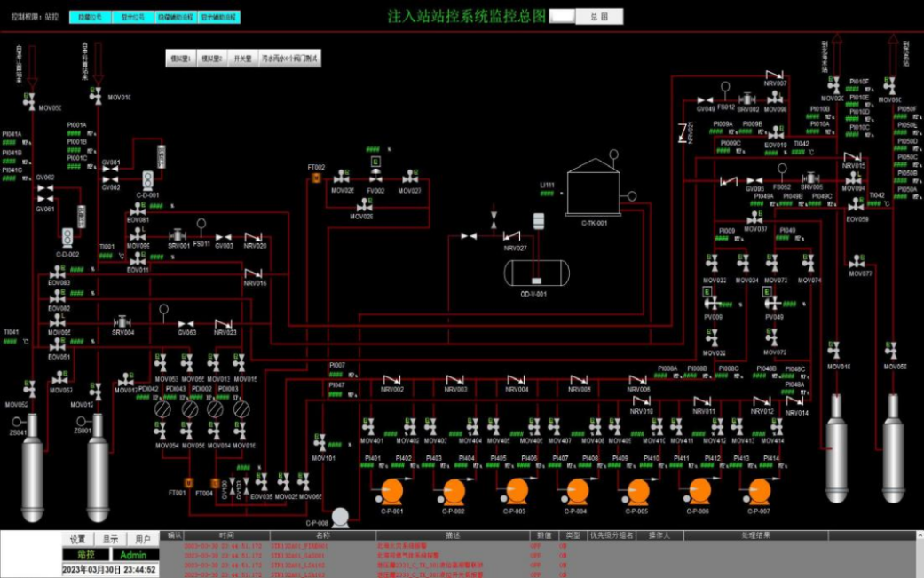Click the white field beside 总图
The width and height of the screenshot is (924, 578).
click(x=561, y=16)
